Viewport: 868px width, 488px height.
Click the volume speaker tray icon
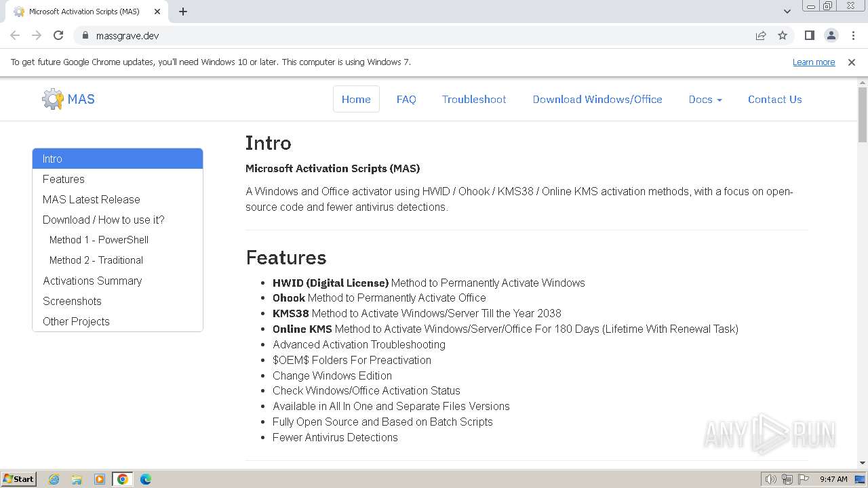(x=770, y=479)
